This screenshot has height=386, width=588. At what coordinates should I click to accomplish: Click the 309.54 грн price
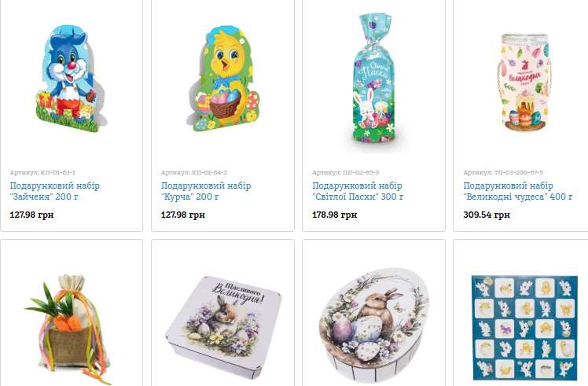487,215
